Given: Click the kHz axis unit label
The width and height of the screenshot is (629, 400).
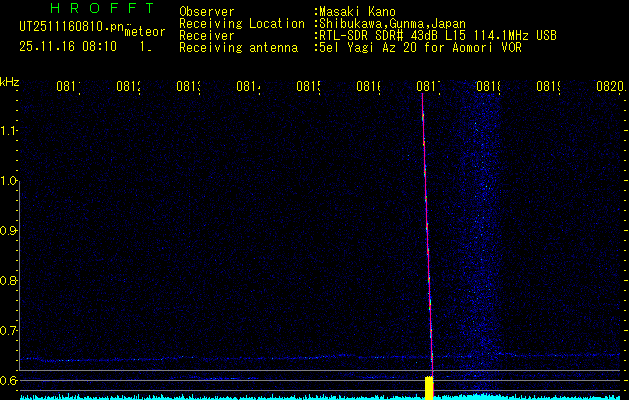Looking at the screenshot, I should (10, 81).
